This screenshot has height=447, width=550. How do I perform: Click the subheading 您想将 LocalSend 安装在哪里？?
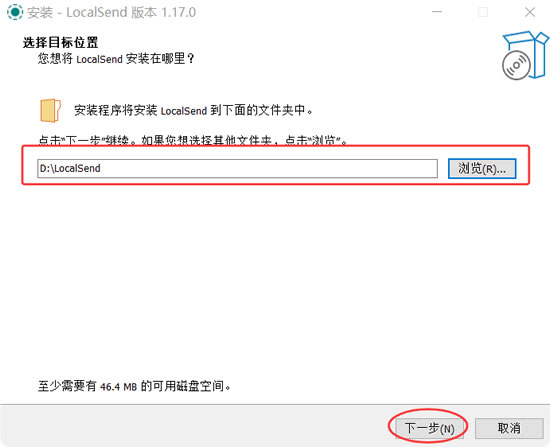116,59
